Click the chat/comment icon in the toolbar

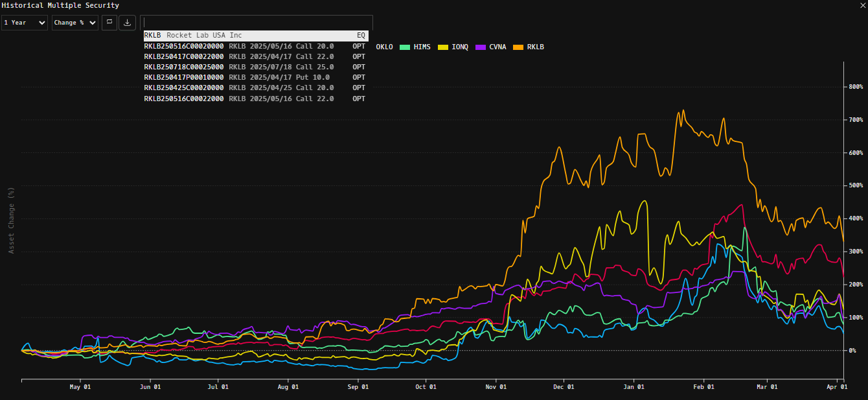click(x=109, y=23)
